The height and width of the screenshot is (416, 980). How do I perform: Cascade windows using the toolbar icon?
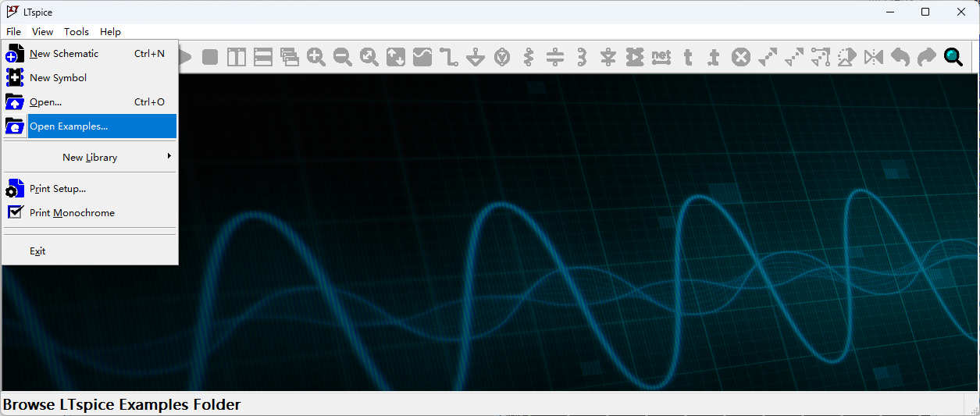[290, 57]
